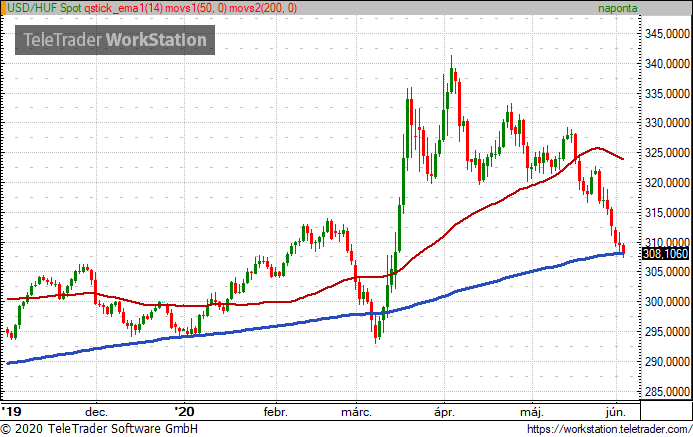Click the márc. date axis label
Viewport: 693px width, 437px height.
pos(356,412)
